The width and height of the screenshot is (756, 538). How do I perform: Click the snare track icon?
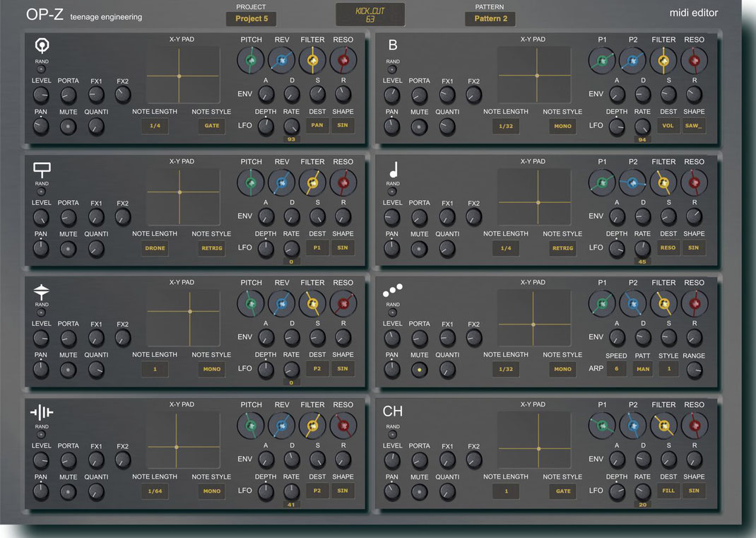42,169
